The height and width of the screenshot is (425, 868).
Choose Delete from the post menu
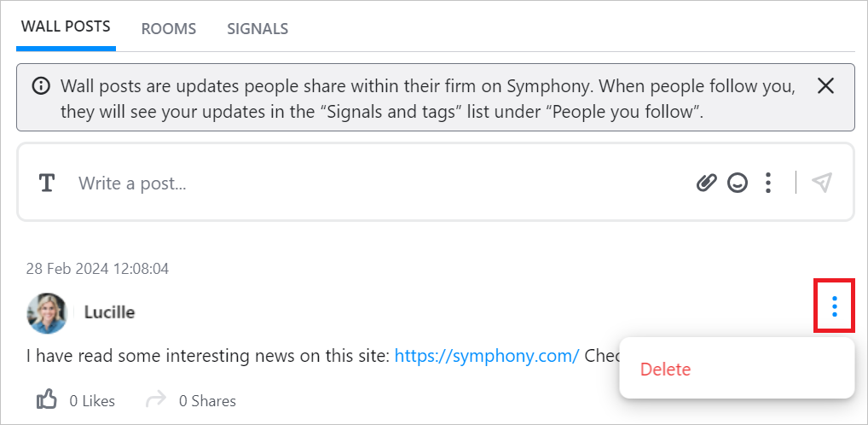coord(665,369)
